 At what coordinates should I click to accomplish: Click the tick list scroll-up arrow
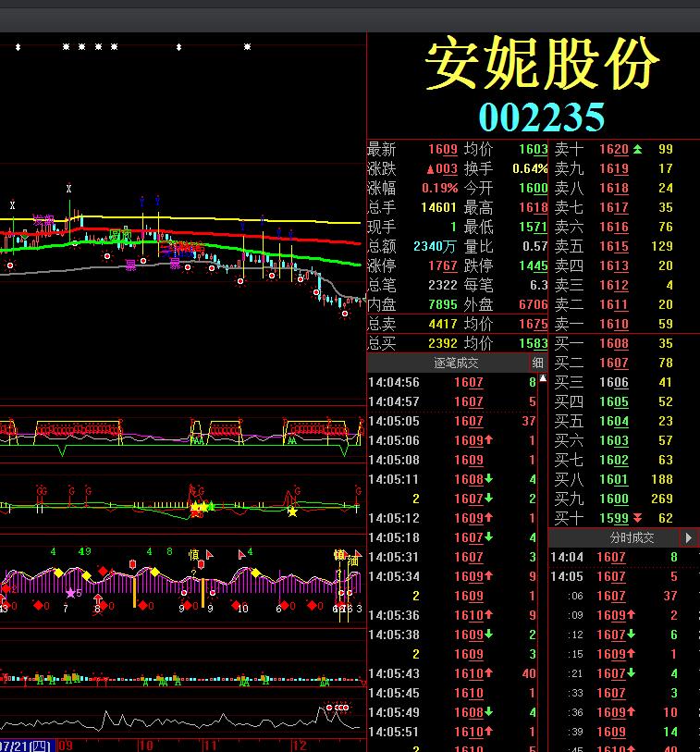[x=543, y=378]
